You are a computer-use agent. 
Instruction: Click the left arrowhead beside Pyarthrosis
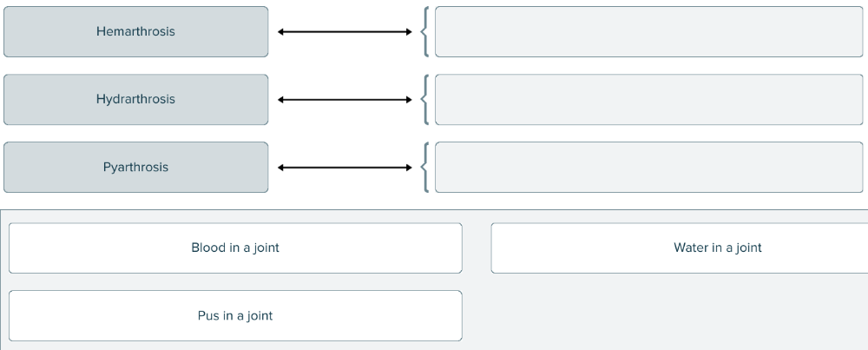coord(282,168)
